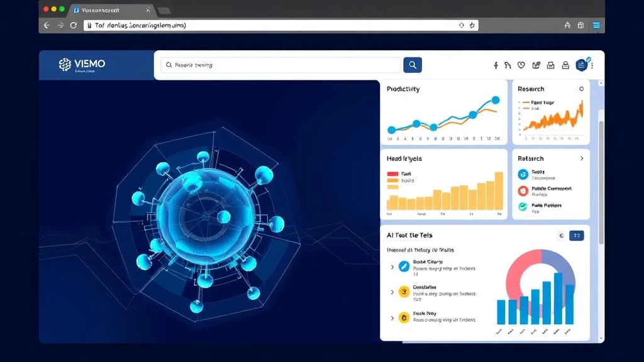Open the blue browser menu icon
Viewport: 644px width, 362px height.
pyautogui.click(x=596, y=25)
